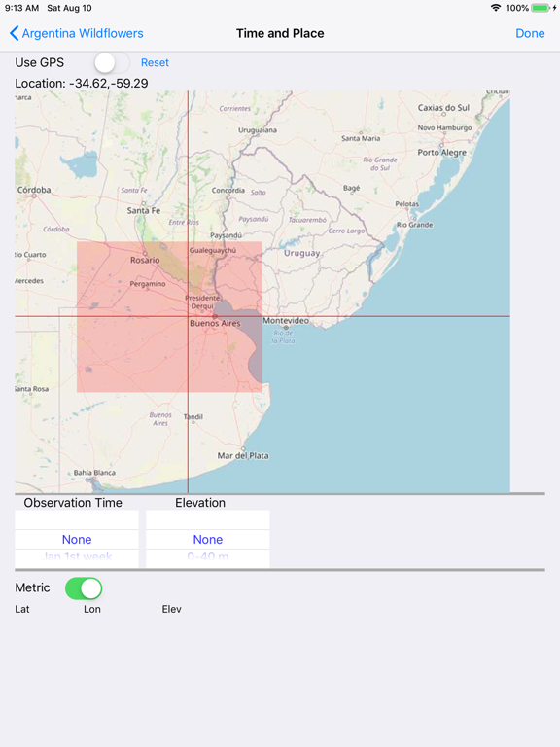560x747 pixels.
Task: Click Concordia on the map
Action: click(x=228, y=190)
